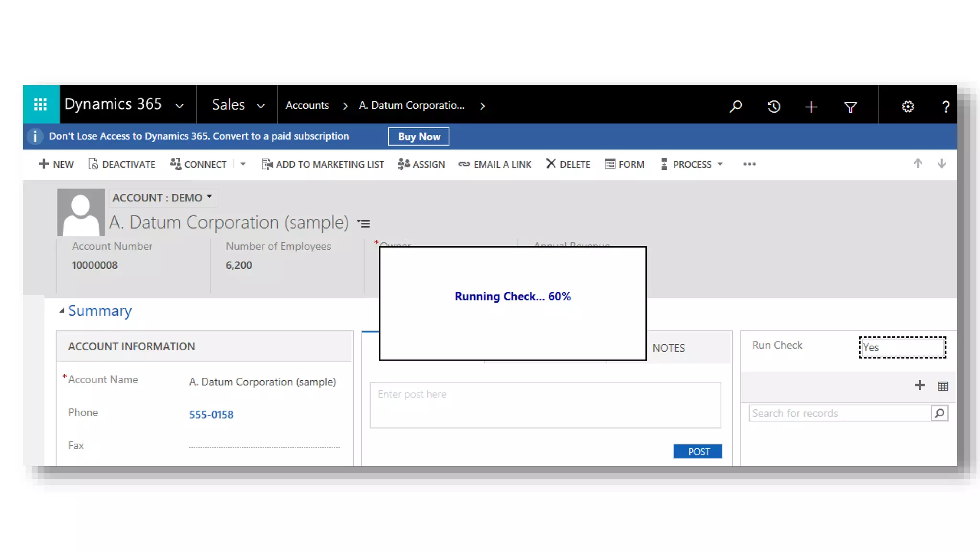Click the Search for records field
Image resolution: width=980 pixels, height=551 pixels.
pyautogui.click(x=839, y=413)
